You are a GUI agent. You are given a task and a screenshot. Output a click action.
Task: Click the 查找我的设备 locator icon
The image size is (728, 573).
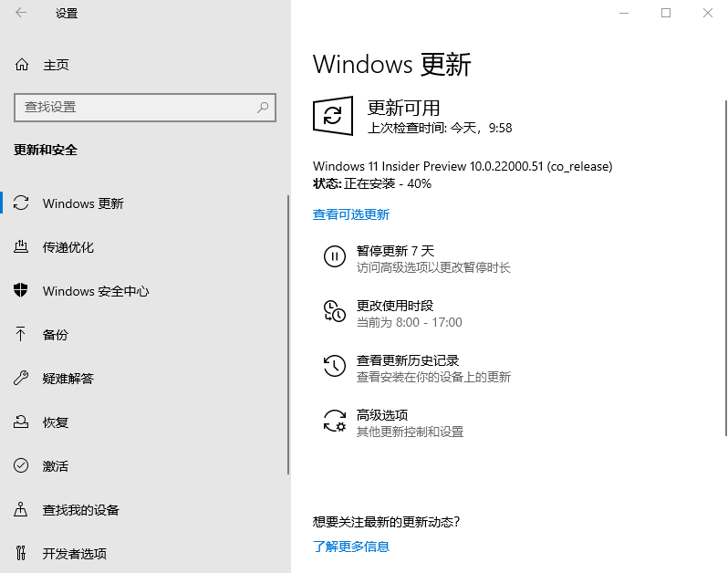coord(20,509)
